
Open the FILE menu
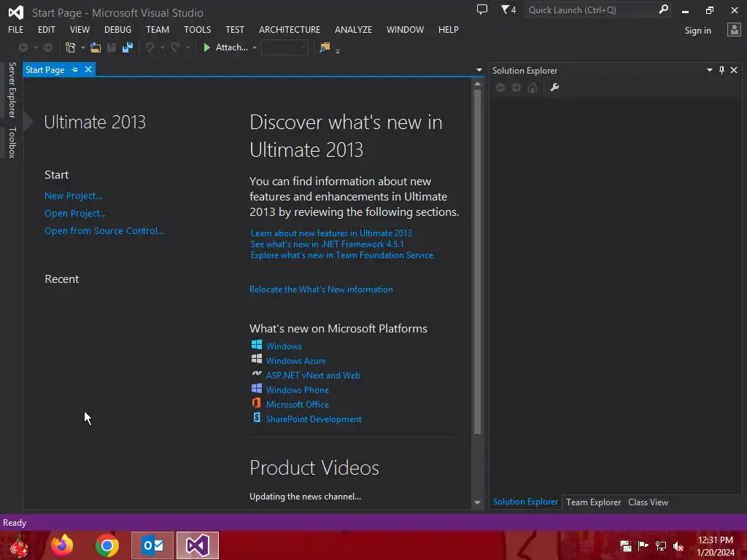coord(16,29)
